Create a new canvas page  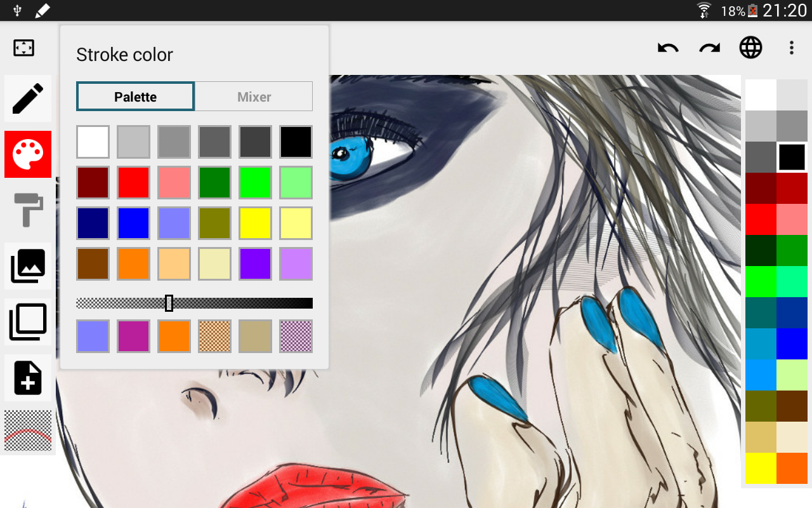coord(27,378)
